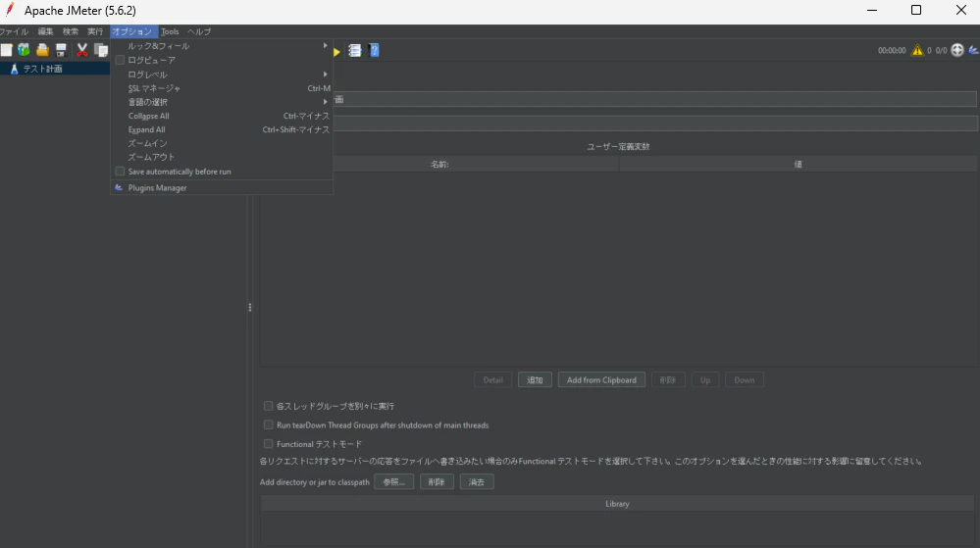The image size is (980, 548).
Task: Expand the ルック&フィール submenu
Action: [222, 46]
